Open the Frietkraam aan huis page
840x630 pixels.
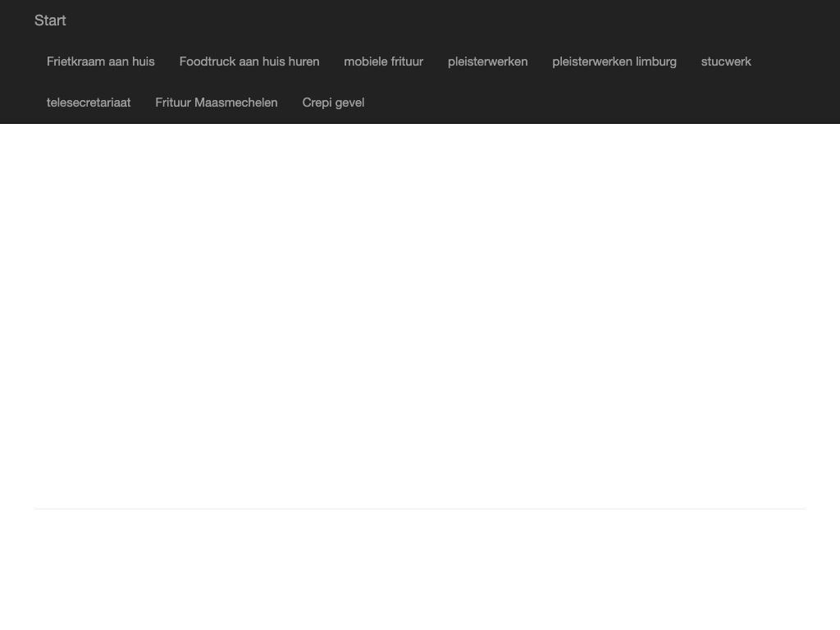(x=101, y=62)
